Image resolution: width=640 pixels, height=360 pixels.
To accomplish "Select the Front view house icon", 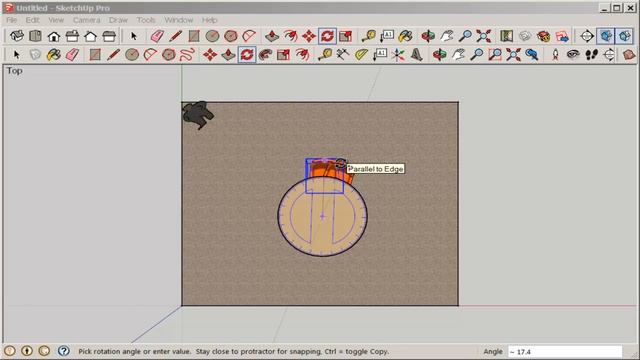I will pyautogui.click(x=53, y=36).
